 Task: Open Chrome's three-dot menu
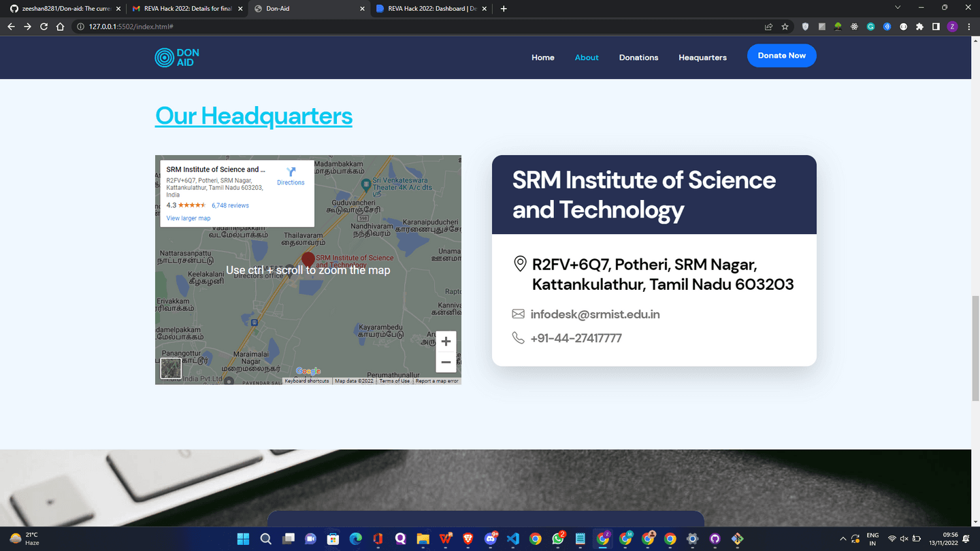(968, 27)
